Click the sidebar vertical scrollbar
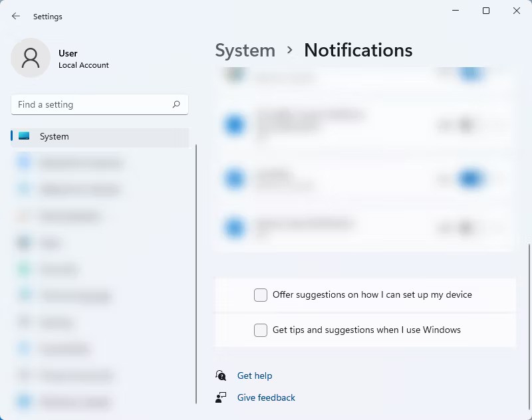Screen dimensions: 532x420 tap(196, 274)
